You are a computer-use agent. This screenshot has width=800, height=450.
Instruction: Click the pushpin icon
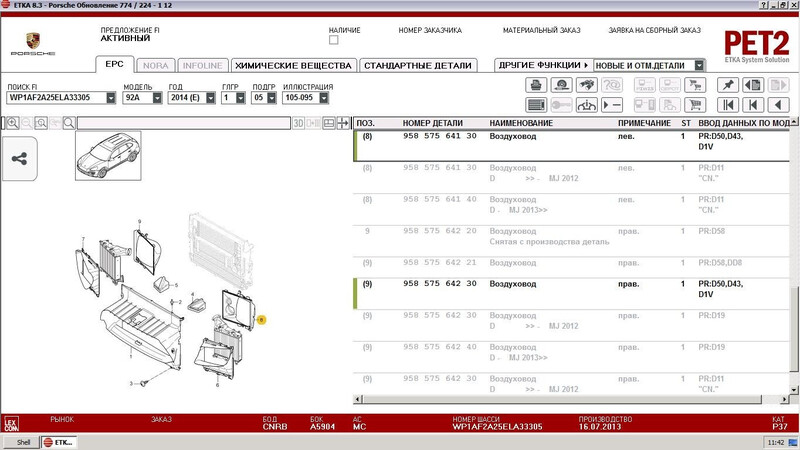(728, 85)
